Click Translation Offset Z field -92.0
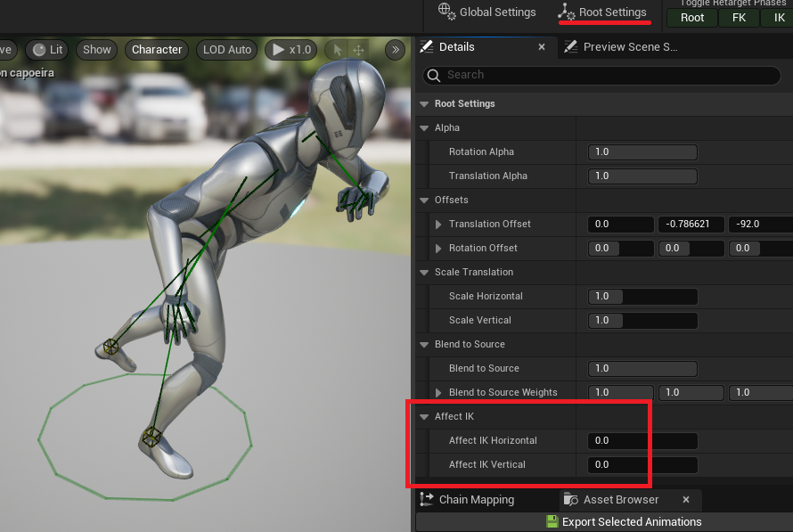This screenshot has width=793, height=532. tap(760, 224)
